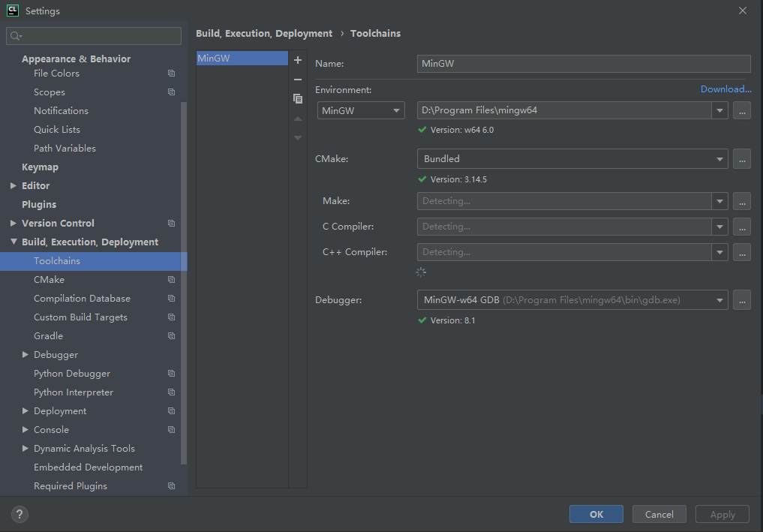763x532 pixels.
Task: Browse for C Compiler executable
Action: pyautogui.click(x=741, y=227)
